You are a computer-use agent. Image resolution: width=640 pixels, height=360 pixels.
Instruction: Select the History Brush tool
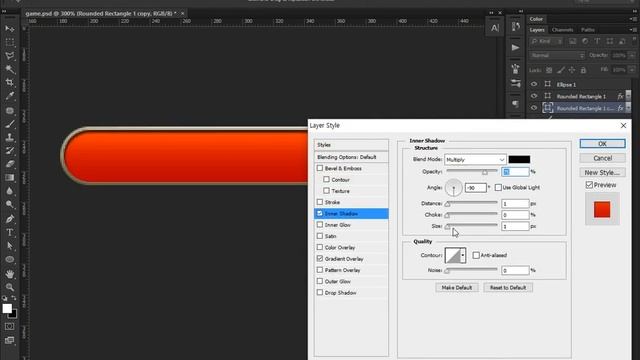10,151
